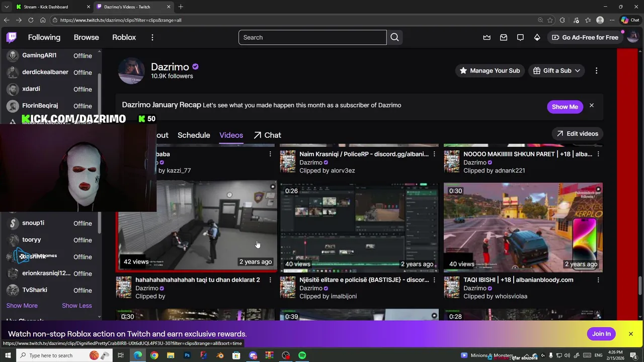This screenshot has height=362, width=644.
Task: Open Copilot Chat in browser toolbar
Action: [x=630, y=20]
